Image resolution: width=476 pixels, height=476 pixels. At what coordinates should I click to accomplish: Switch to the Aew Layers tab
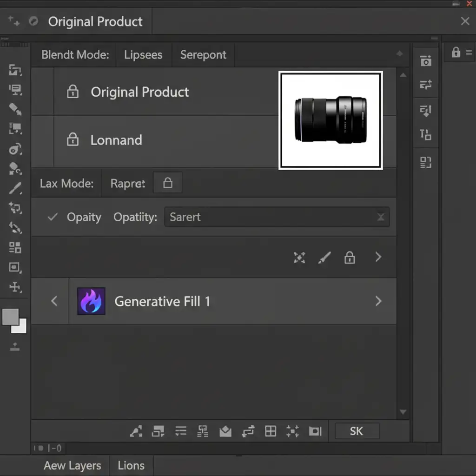pyautogui.click(x=72, y=465)
